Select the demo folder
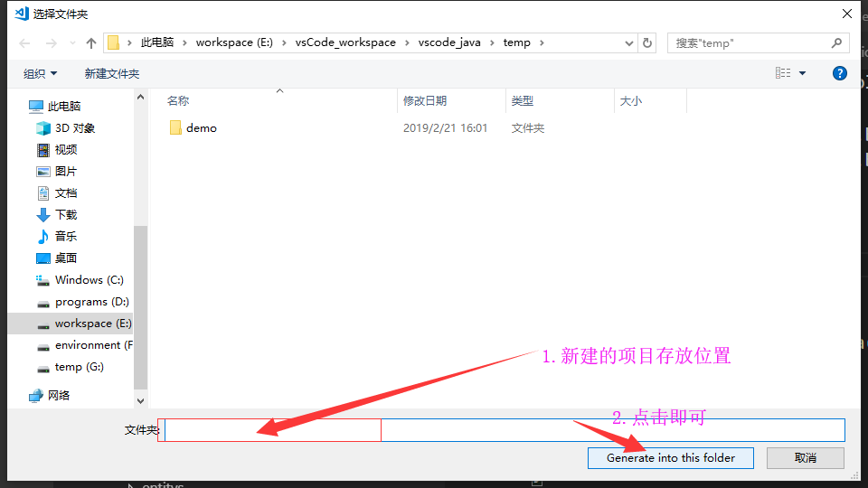The width and height of the screenshot is (868, 488). click(x=202, y=127)
